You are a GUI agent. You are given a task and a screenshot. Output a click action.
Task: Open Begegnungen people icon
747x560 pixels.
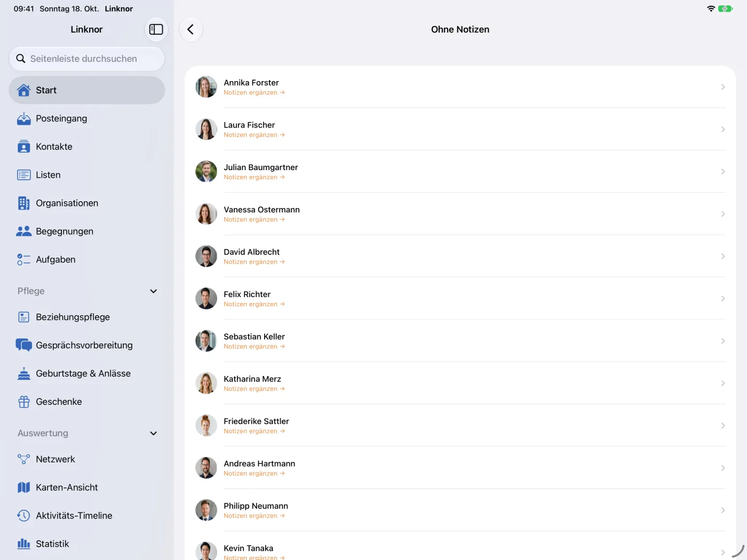coord(24,231)
